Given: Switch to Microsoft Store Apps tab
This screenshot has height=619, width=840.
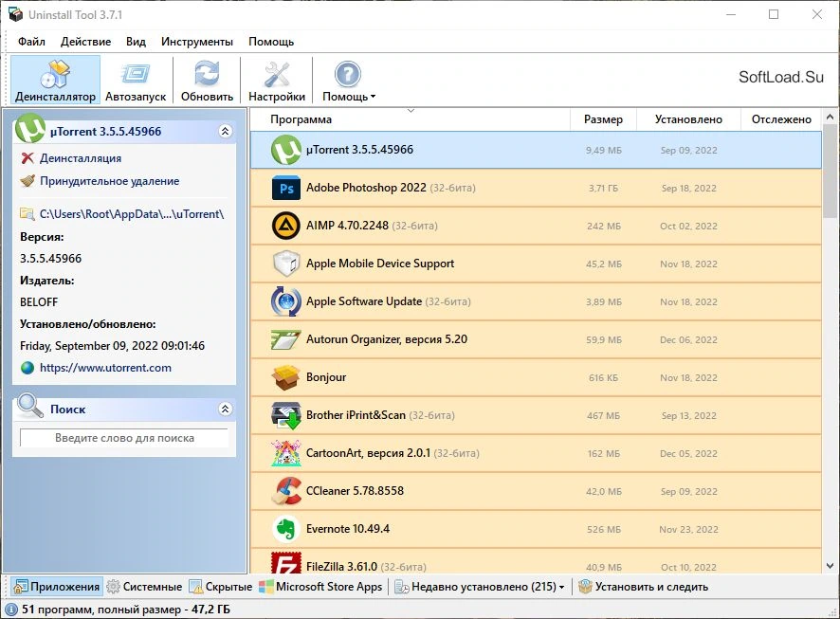Looking at the screenshot, I should [x=320, y=587].
